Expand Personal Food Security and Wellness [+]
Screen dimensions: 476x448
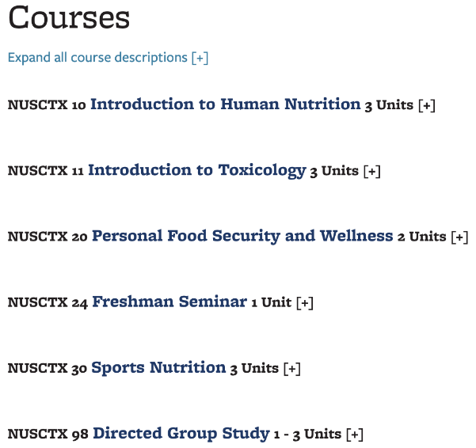[459, 237]
